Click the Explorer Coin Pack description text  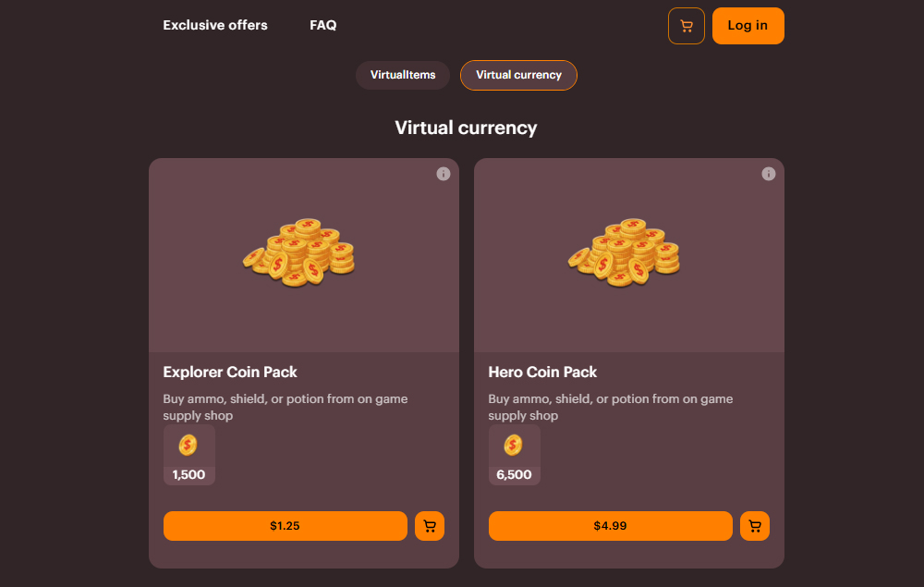285,408
